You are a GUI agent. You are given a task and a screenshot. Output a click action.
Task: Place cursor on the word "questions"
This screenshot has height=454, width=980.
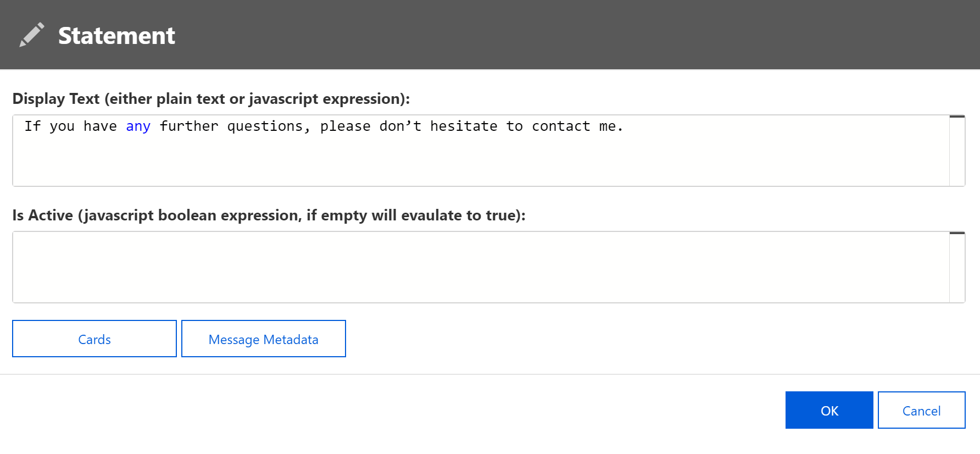(x=265, y=126)
